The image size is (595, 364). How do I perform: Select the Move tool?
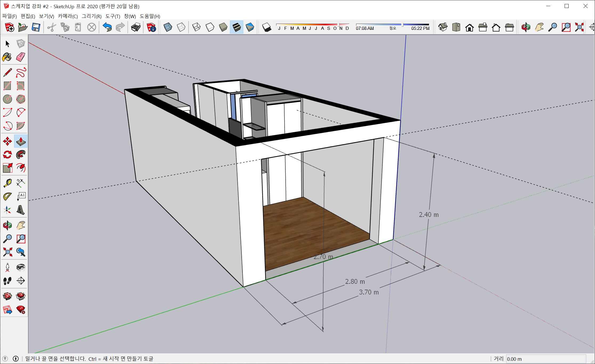[x=7, y=141]
